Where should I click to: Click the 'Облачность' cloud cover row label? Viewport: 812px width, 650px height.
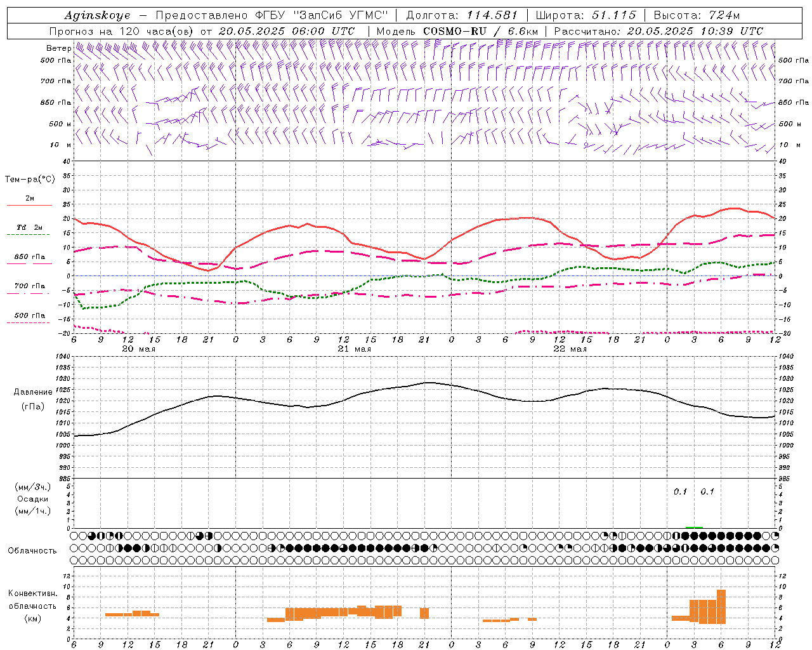pyautogui.click(x=32, y=550)
